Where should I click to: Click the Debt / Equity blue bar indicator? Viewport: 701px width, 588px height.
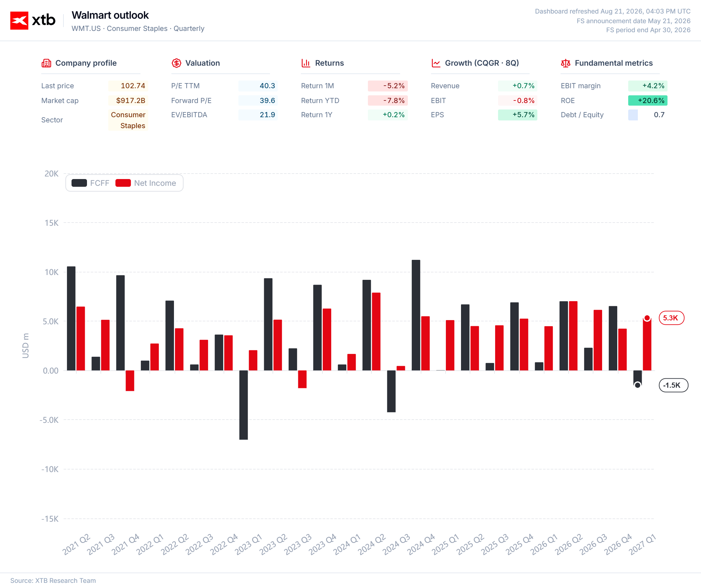click(633, 115)
